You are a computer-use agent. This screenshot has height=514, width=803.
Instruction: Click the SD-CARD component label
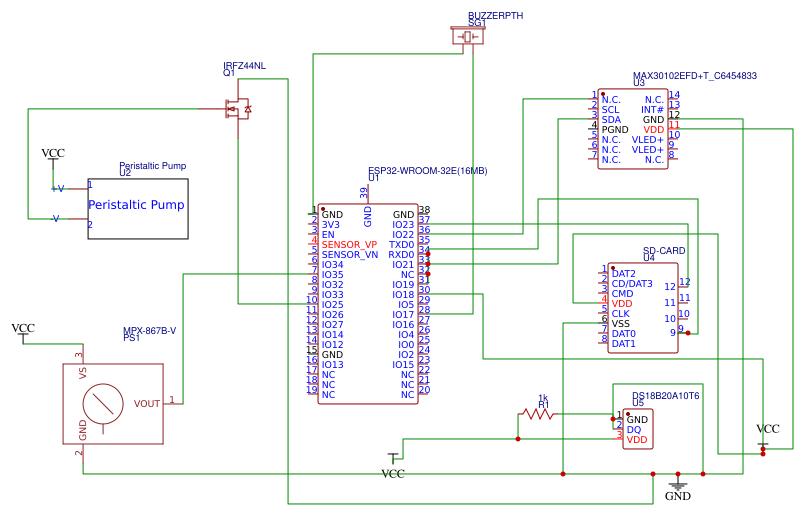click(x=664, y=250)
